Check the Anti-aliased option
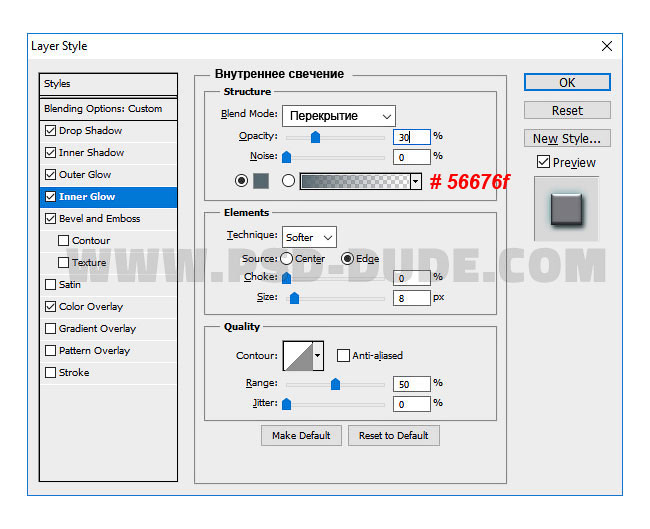The image size is (650, 529). (x=343, y=355)
